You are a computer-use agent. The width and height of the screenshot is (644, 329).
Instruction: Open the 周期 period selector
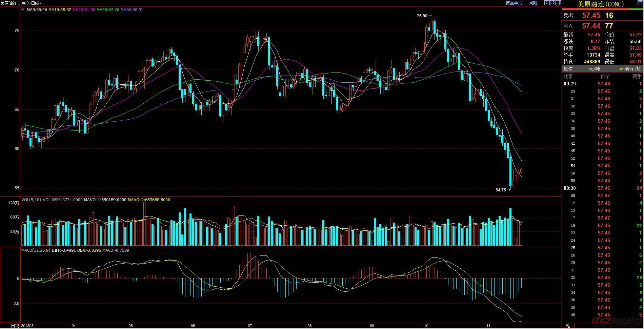pyautogui.click(x=533, y=3)
